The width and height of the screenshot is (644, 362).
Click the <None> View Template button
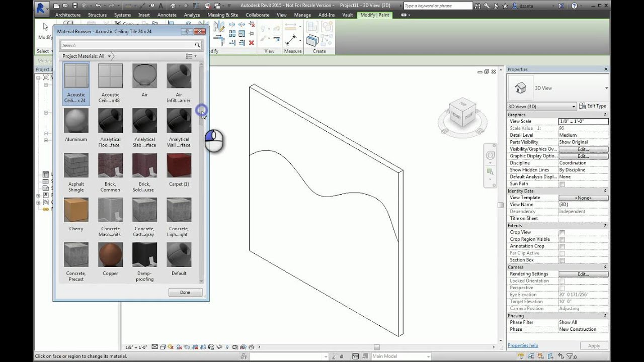(583, 198)
